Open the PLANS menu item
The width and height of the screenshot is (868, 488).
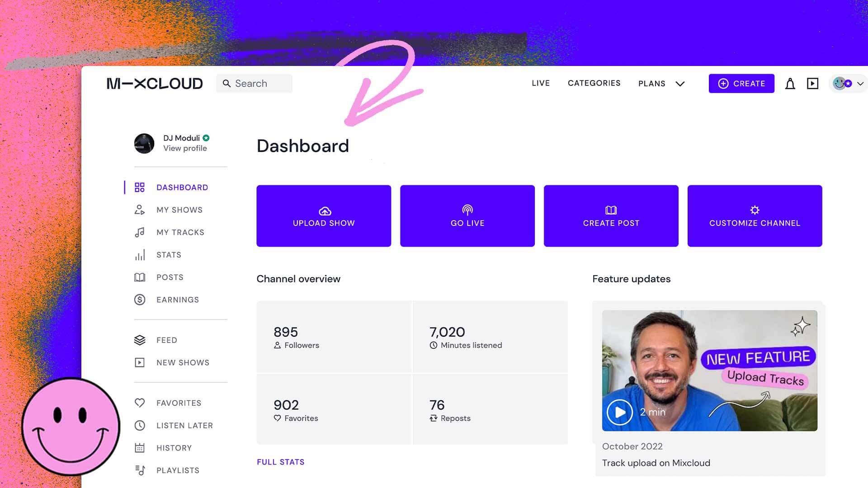click(x=652, y=84)
